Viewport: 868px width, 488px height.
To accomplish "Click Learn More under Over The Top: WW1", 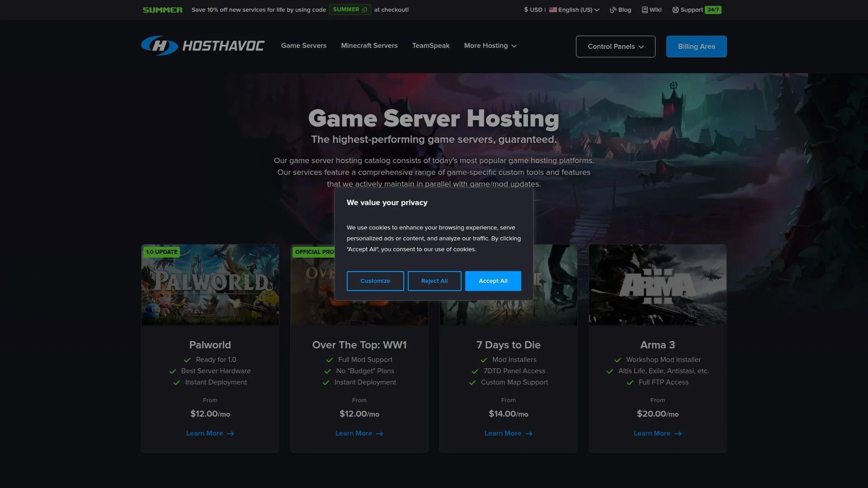I will point(359,433).
